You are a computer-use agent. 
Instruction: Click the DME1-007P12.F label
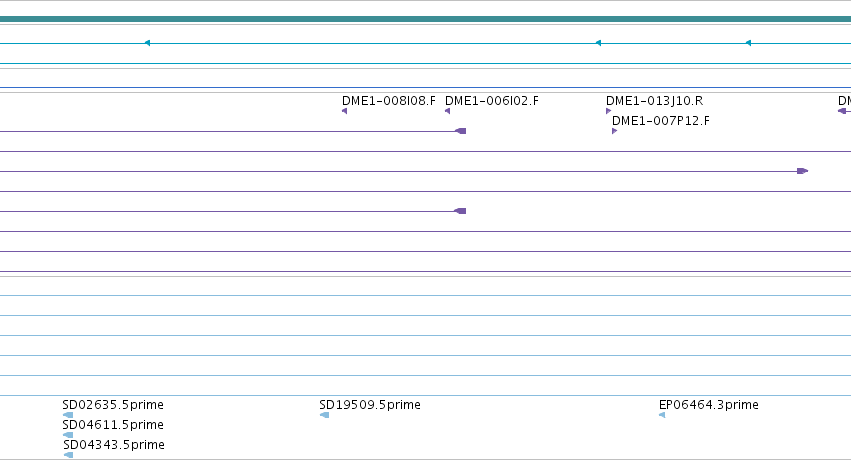[661, 121]
